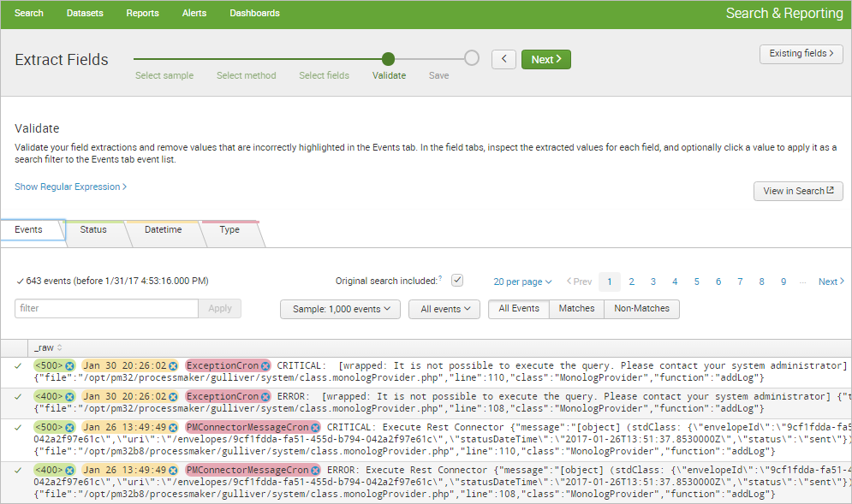The width and height of the screenshot is (852, 504).
Task: Remove ExceptionCron highlight in first event row
Action: coord(265,366)
